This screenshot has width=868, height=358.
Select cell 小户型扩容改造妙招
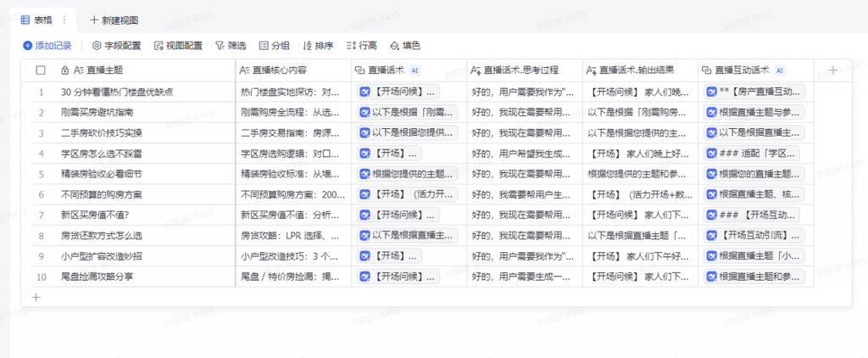click(147, 256)
